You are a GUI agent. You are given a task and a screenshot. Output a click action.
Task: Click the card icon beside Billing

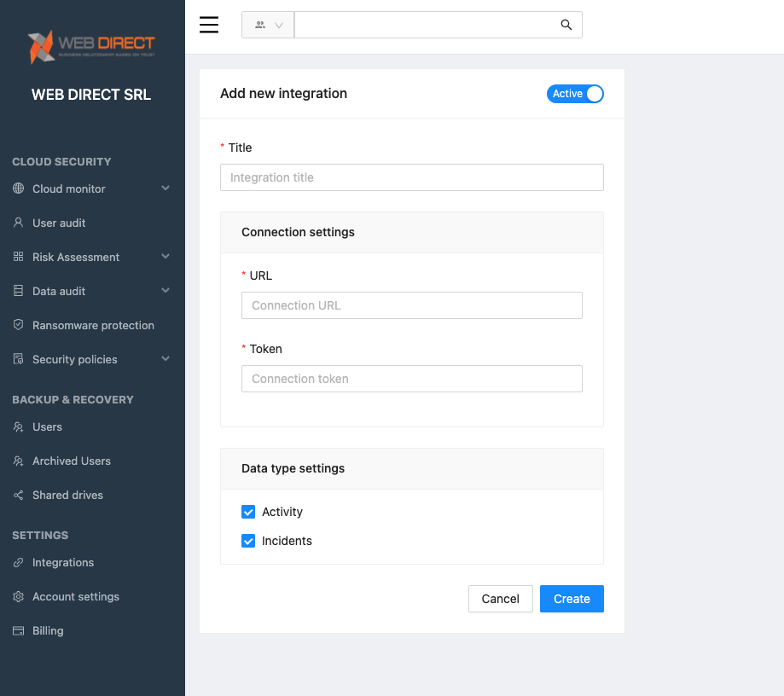(19, 630)
